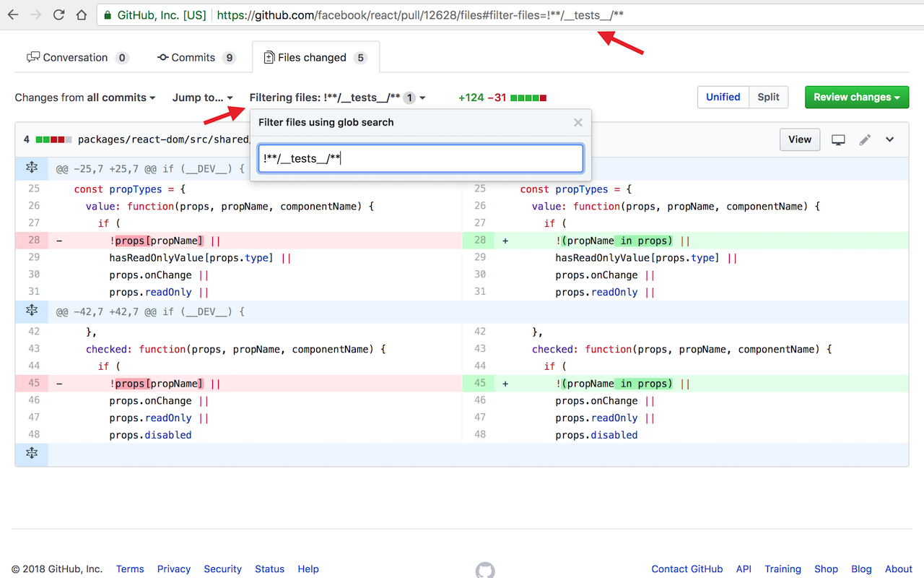Reload the page with refresh icon
Image resolution: width=924 pixels, height=578 pixels.
tap(59, 14)
